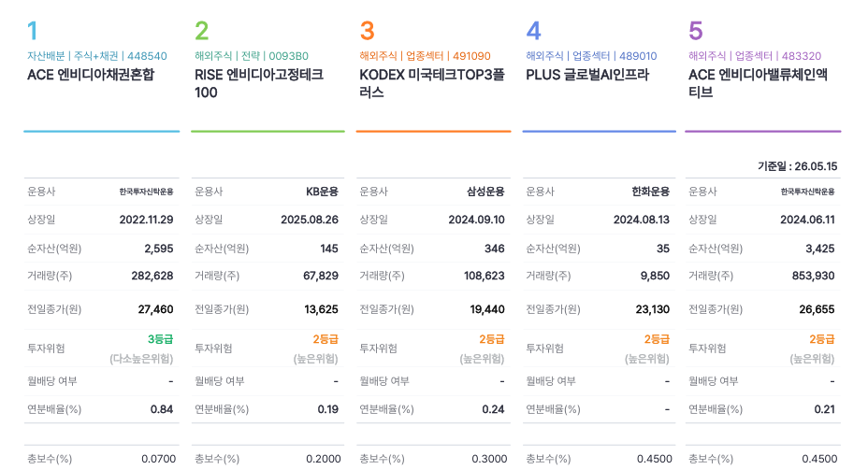This screenshot has width=868, height=470.
Task: Select category line with code 448540
Action: (97, 56)
